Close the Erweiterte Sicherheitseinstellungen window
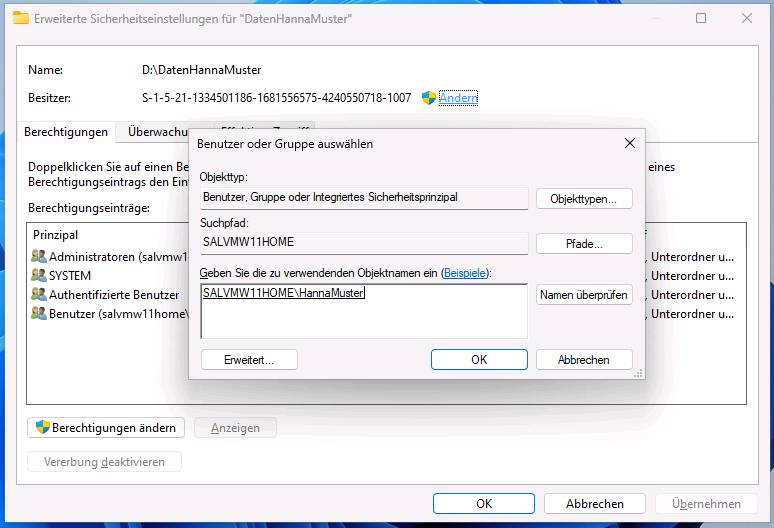 point(746,18)
